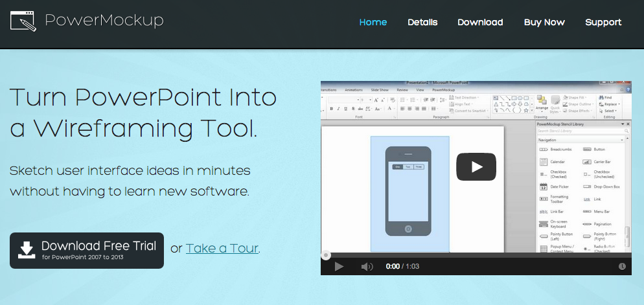This screenshot has height=305, width=644.
Task: Click the Download Free Trial button
Action: coord(87,250)
